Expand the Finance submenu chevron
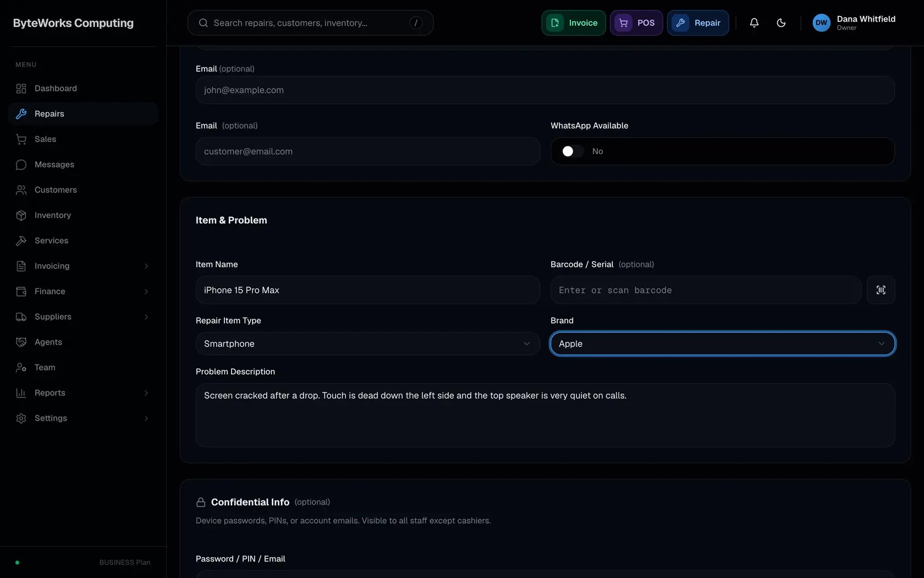924x578 pixels. [146, 291]
